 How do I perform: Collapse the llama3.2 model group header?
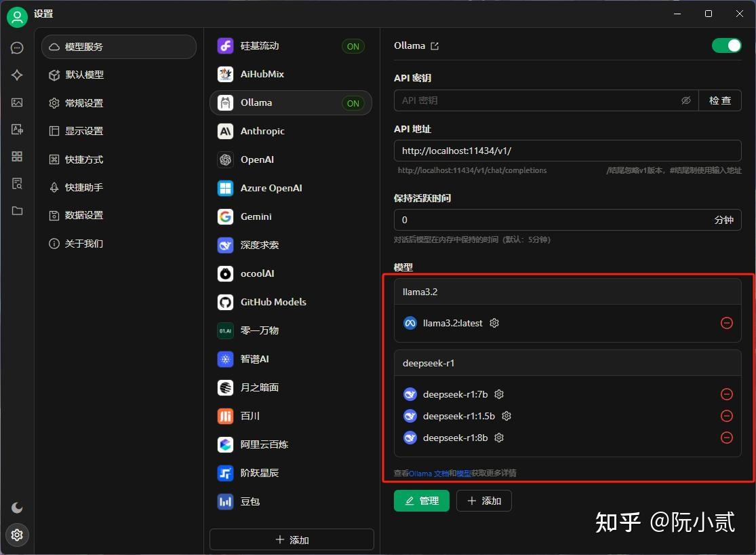(568, 292)
